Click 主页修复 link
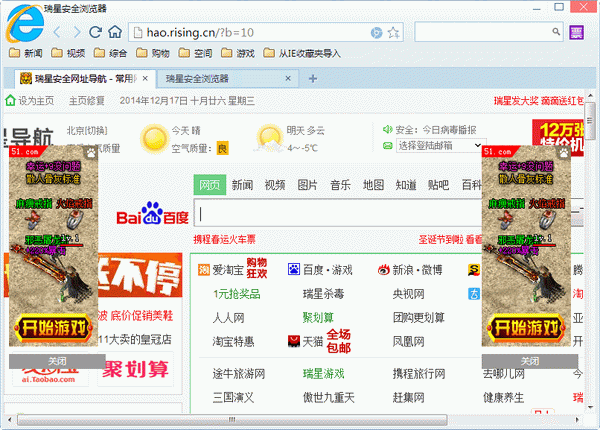 [x=87, y=101]
